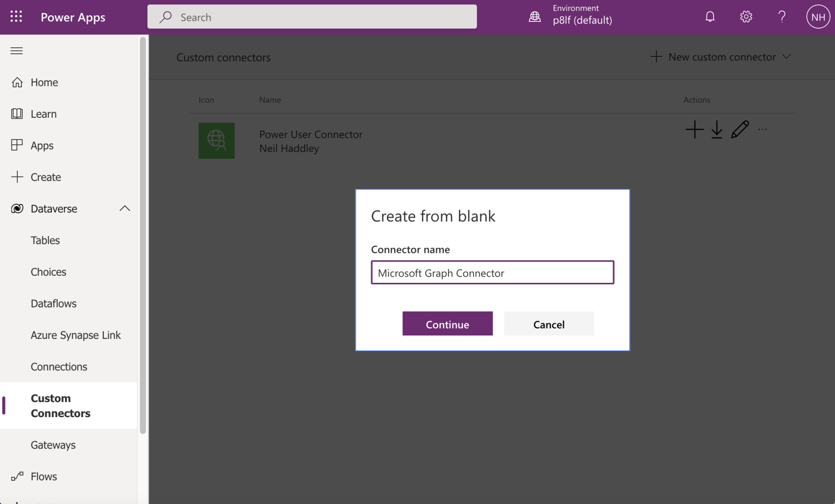This screenshot has width=835, height=504.
Task: Collapse the Dataverse section chevron
Action: coord(125,208)
